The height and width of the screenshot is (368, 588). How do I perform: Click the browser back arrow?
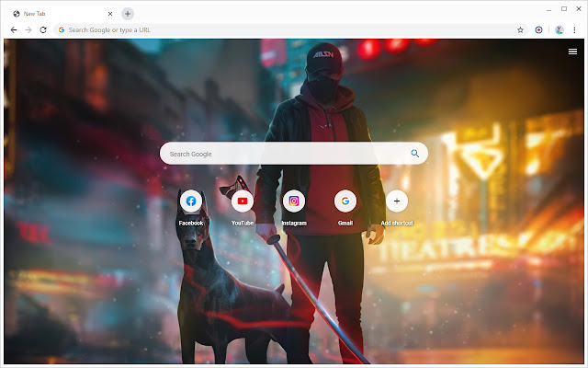tap(14, 29)
